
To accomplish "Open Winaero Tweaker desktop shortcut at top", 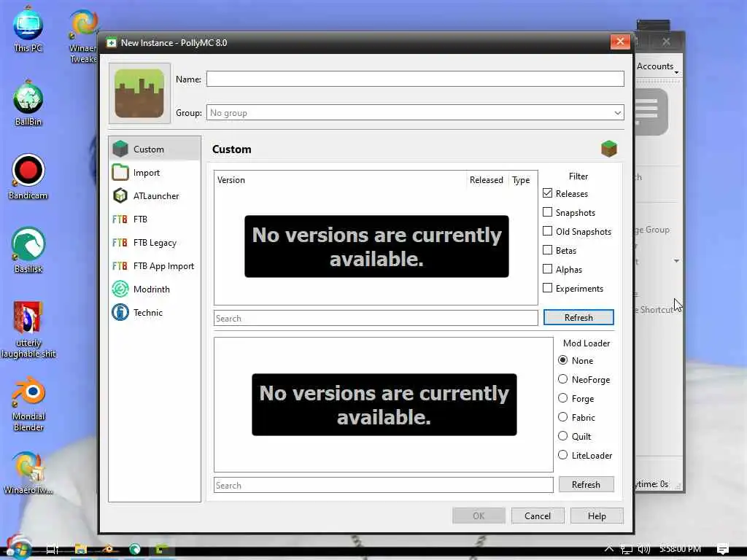I will point(84,36).
